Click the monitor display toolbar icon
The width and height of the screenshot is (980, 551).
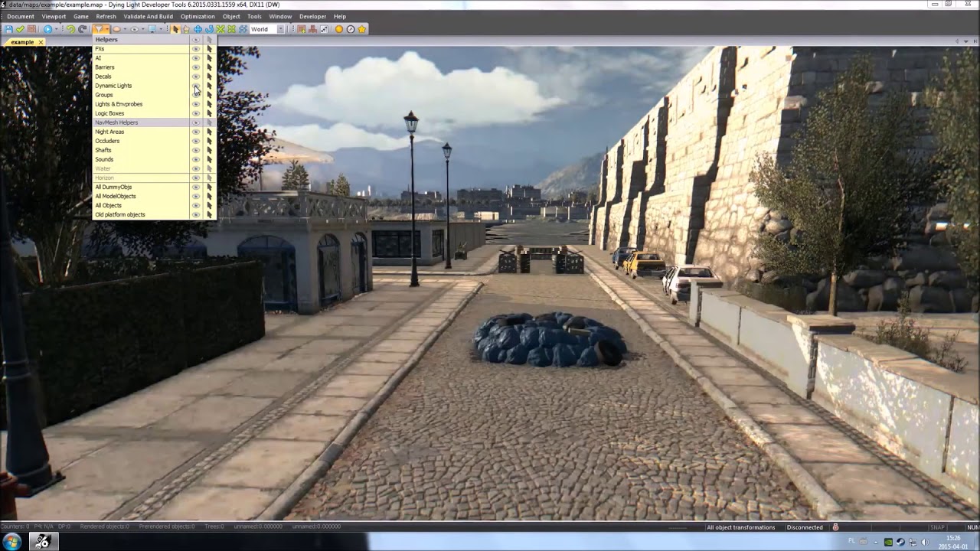pyautogui.click(x=152, y=29)
